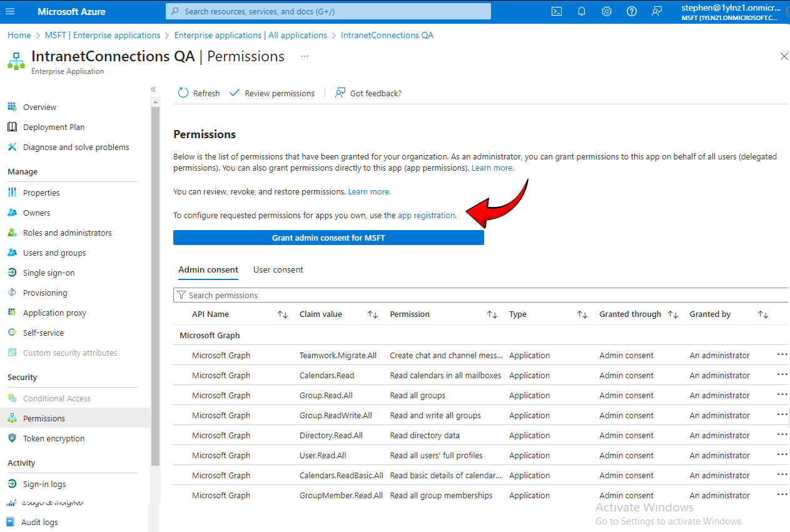Click the Refresh toolbar icon
Screen dimensions: 790x532
click(x=183, y=93)
